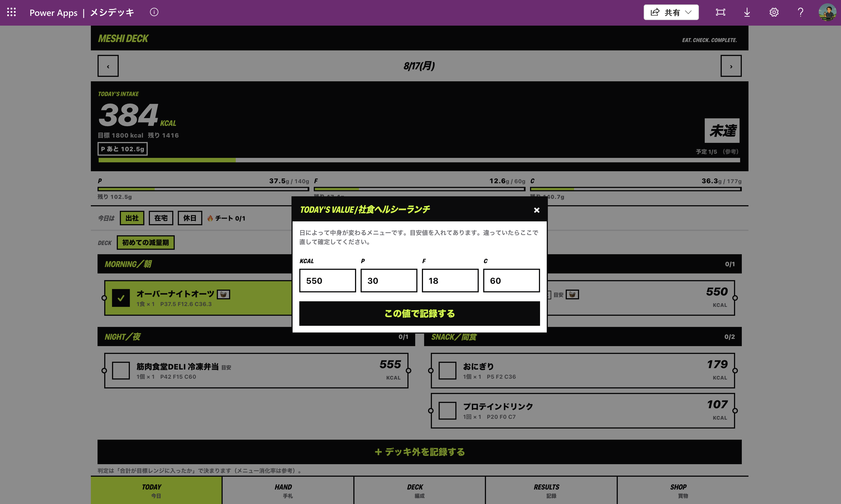Switch to the SHOP 買物 tab
The height and width of the screenshot is (504, 841).
683,490
